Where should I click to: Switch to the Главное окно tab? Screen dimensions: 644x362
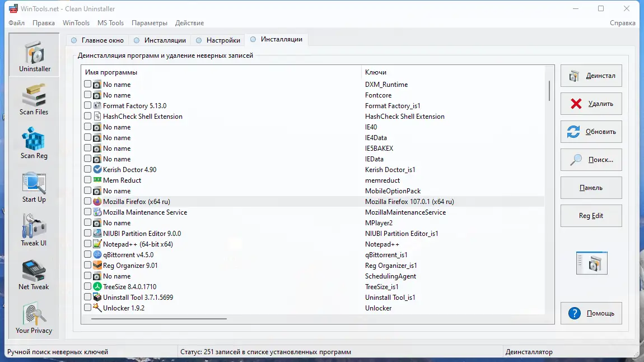coord(97,40)
